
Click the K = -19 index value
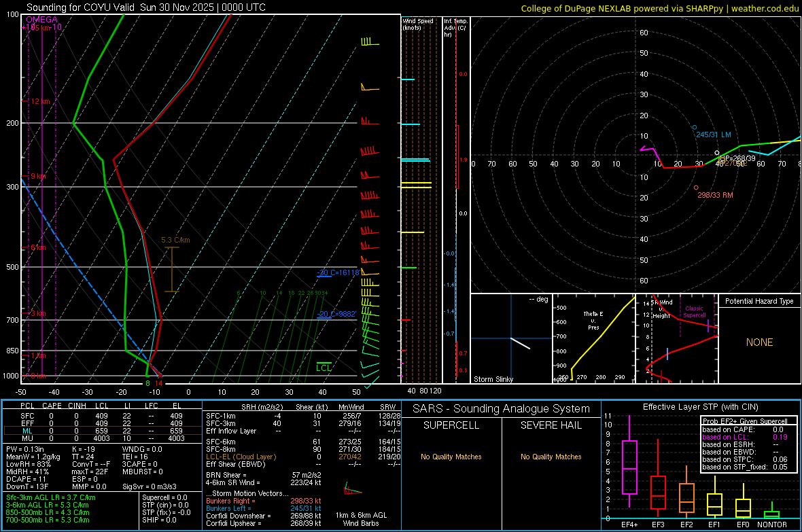point(84,449)
